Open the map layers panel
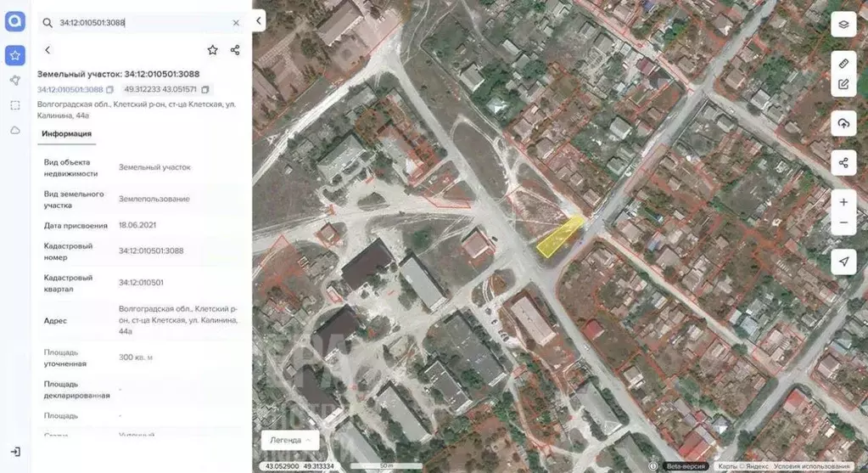 coord(843,25)
